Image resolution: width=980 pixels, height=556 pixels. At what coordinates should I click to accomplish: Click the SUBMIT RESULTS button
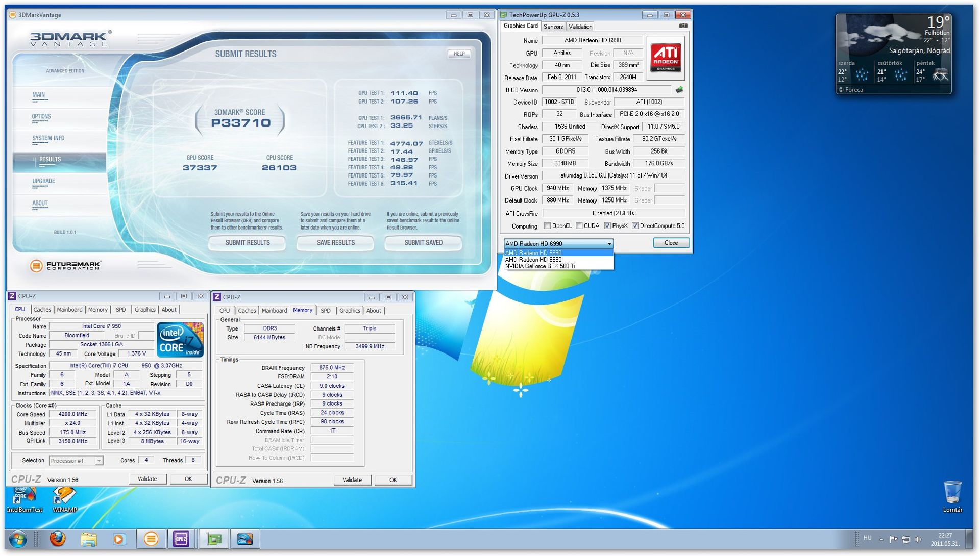(248, 243)
